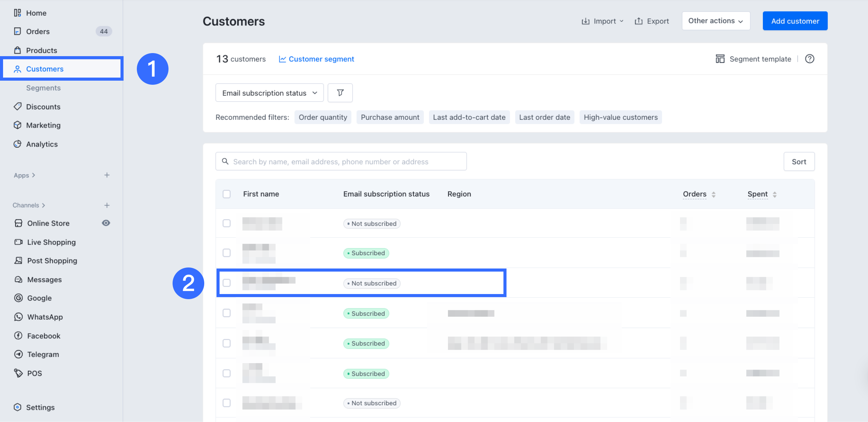Tick the first customer row checkbox
This screenshot has height=422, width=868.
click(226, 223)
